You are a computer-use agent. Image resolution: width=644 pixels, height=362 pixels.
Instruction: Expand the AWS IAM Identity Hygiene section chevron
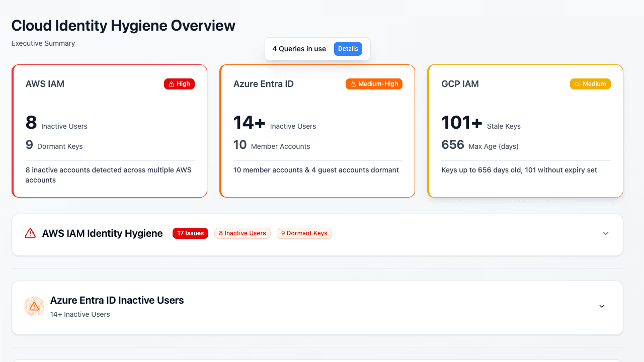click(x=606, y=233)
